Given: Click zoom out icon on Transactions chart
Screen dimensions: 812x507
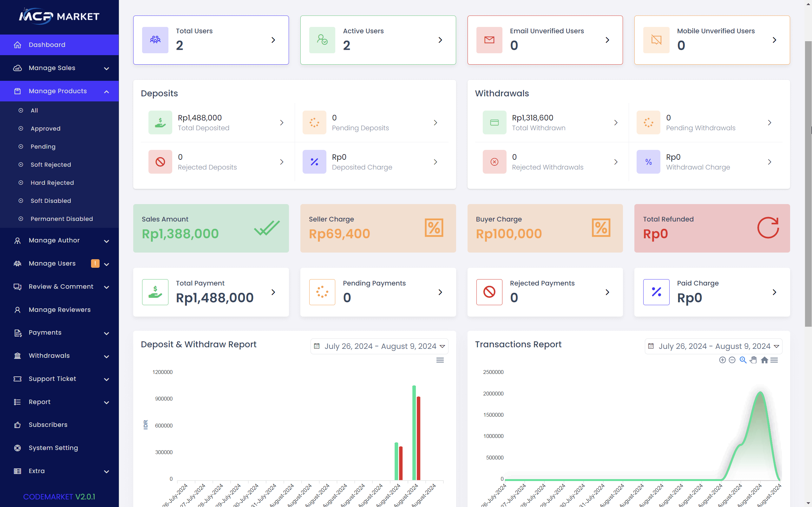Looking at the screenshot, I should point(732,360).
